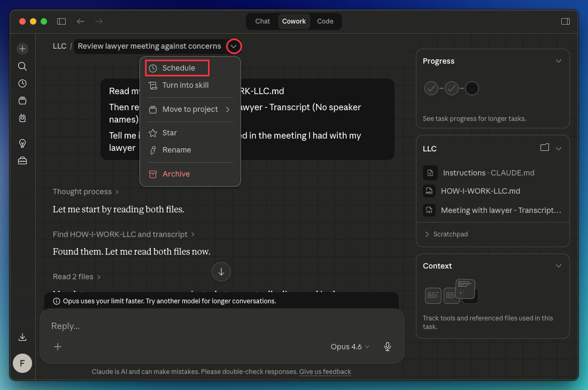Open Meeting with lawyer - Transcript file name

[x=501, y=210]
